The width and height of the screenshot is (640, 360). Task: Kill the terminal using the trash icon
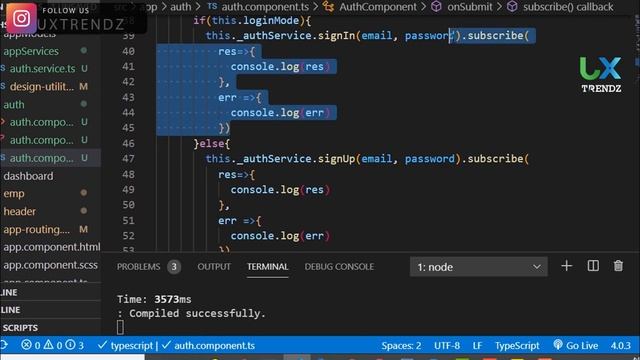(x=618, y=266)
